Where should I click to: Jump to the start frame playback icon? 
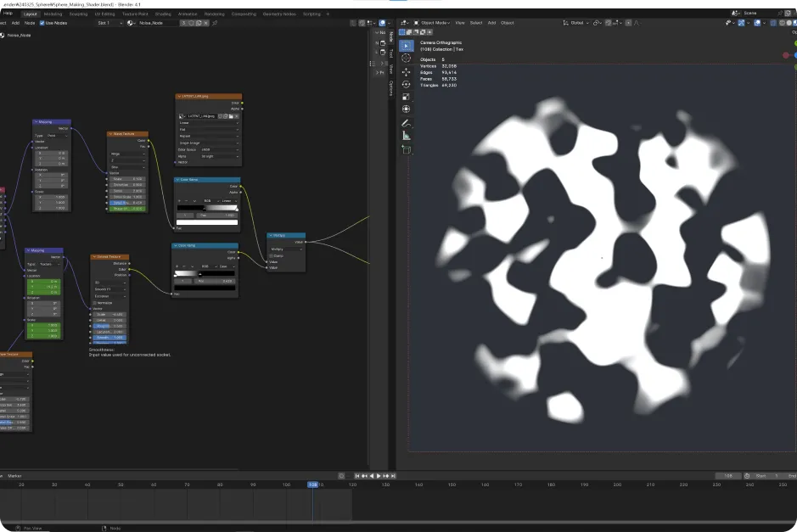tap(356, 476)
